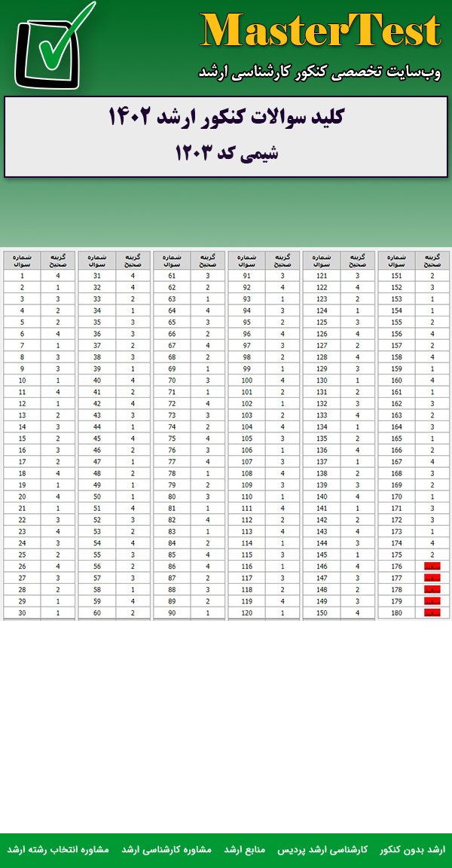The image size is (452, 868).
Task: Click the شماره سوال header above question 121
Action: 322,260
